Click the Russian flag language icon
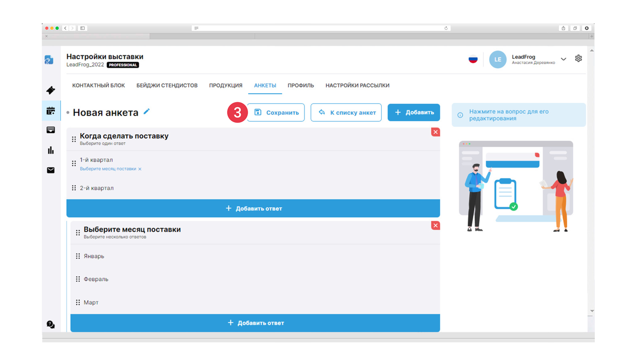This screenshot has width=637, height=364. (473, 60)
